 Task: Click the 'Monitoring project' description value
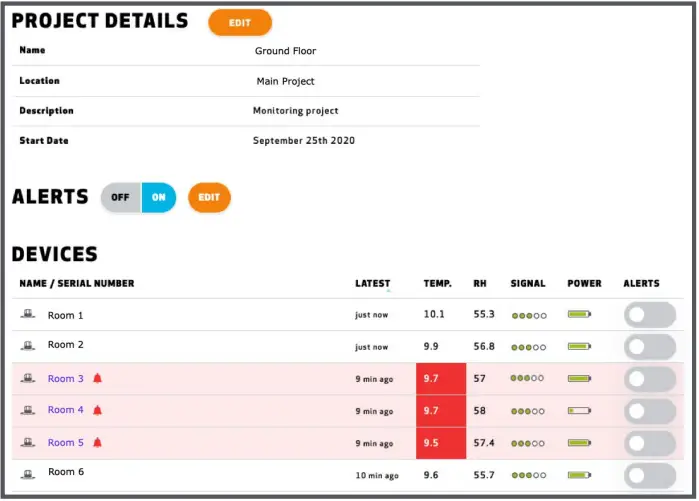pyautogui.click(x=296, y=111)
